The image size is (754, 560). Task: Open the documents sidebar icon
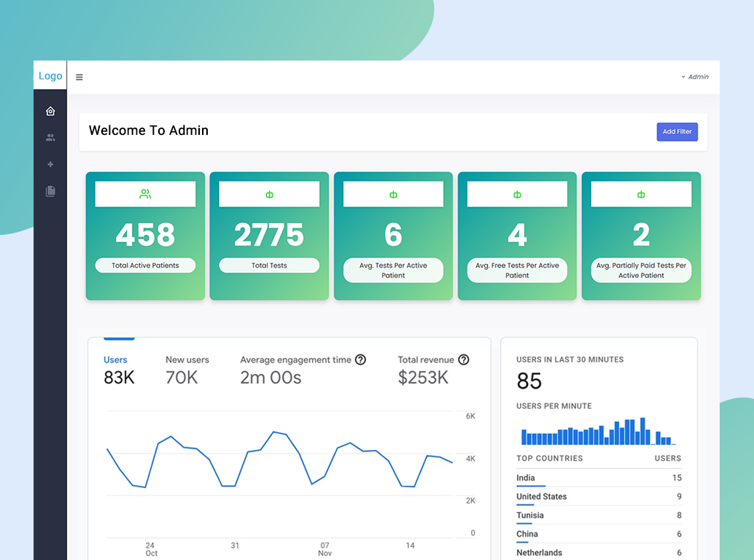tap(50, 191)
